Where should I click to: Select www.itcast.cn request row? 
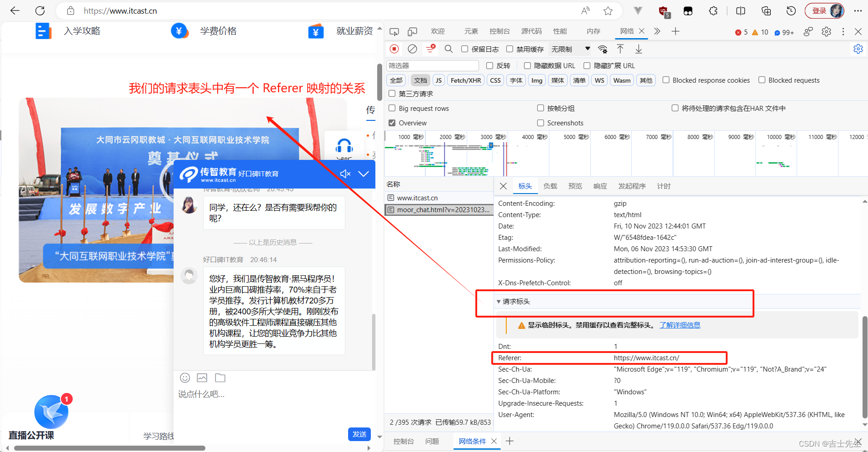click(439, 198)
